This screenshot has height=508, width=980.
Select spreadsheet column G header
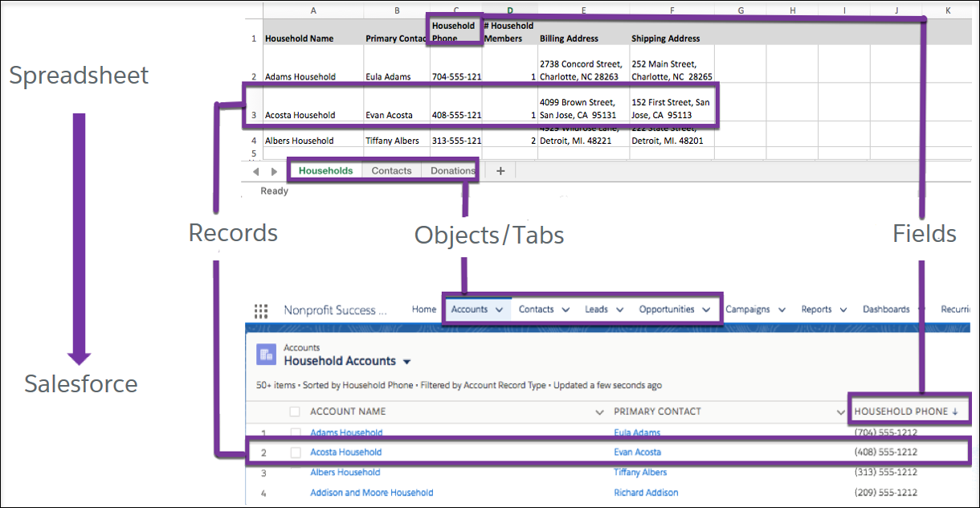point(740,10)
